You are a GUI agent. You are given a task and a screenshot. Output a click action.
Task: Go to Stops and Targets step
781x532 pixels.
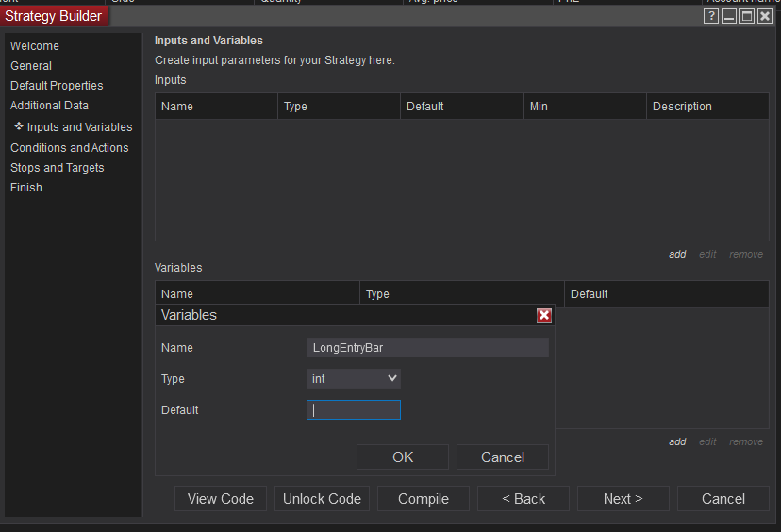[x=58, y=168]
